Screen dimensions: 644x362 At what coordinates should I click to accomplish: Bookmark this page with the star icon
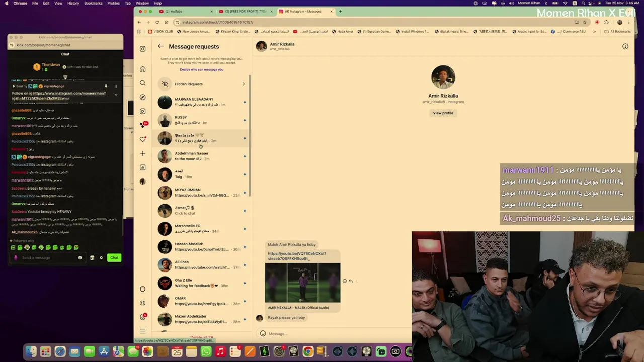585,22
